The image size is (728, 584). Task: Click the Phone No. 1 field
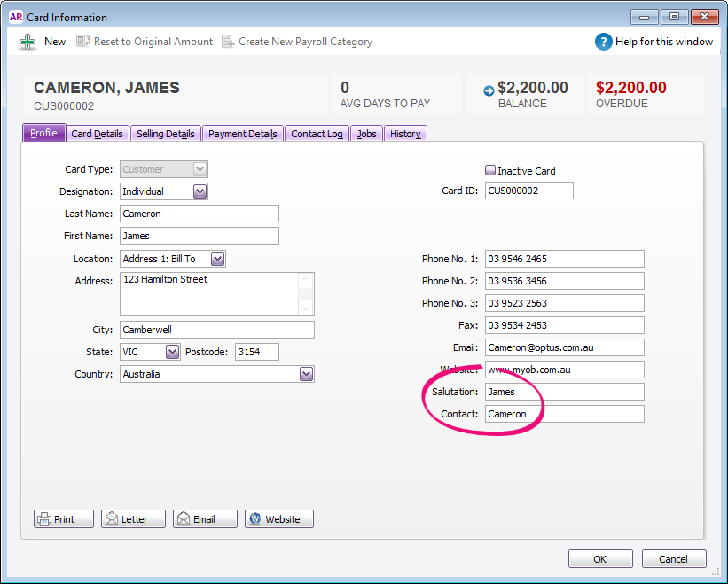pyautogui.click(x=565, y=259)
